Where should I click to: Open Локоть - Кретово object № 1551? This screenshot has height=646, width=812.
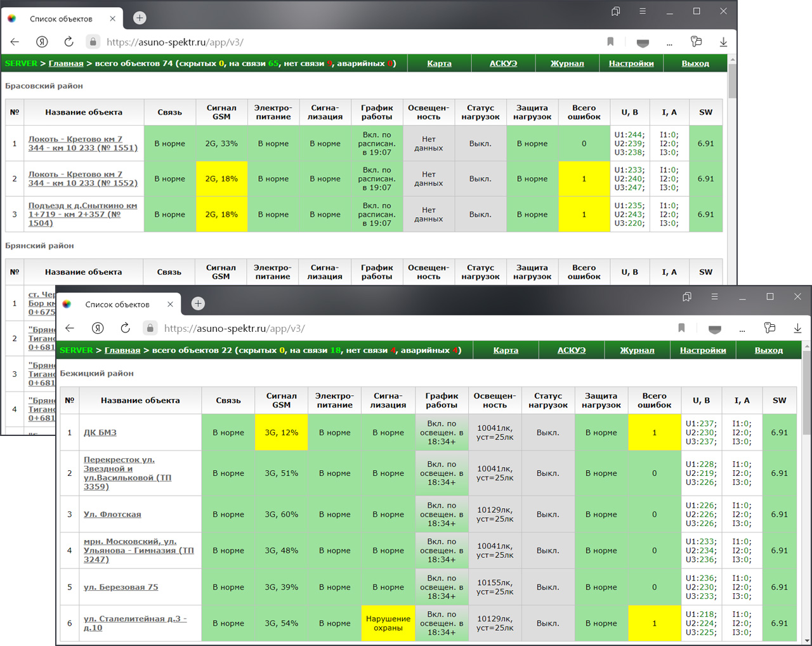(82, 143)
